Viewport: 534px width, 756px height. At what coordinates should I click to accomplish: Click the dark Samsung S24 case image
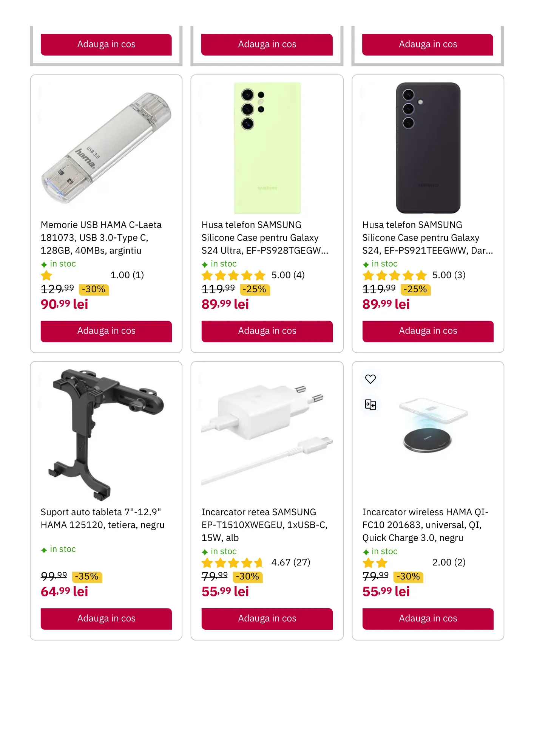coord(428,147)
